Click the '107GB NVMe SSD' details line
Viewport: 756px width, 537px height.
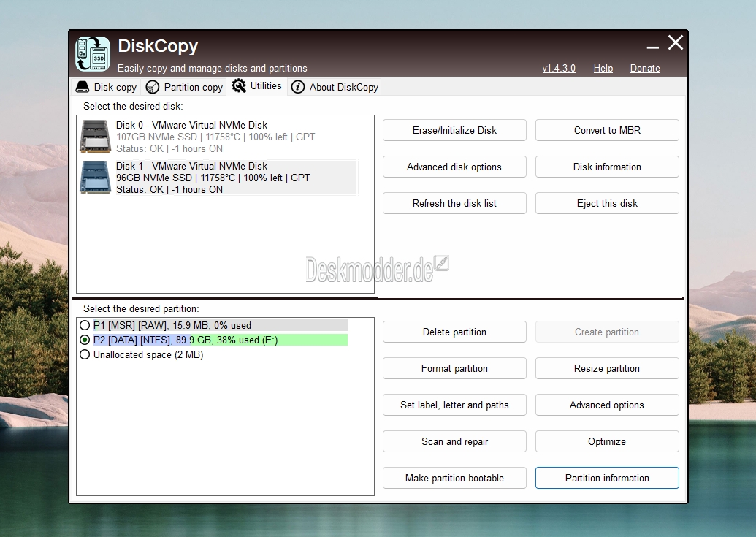click(x=215, y=137)
